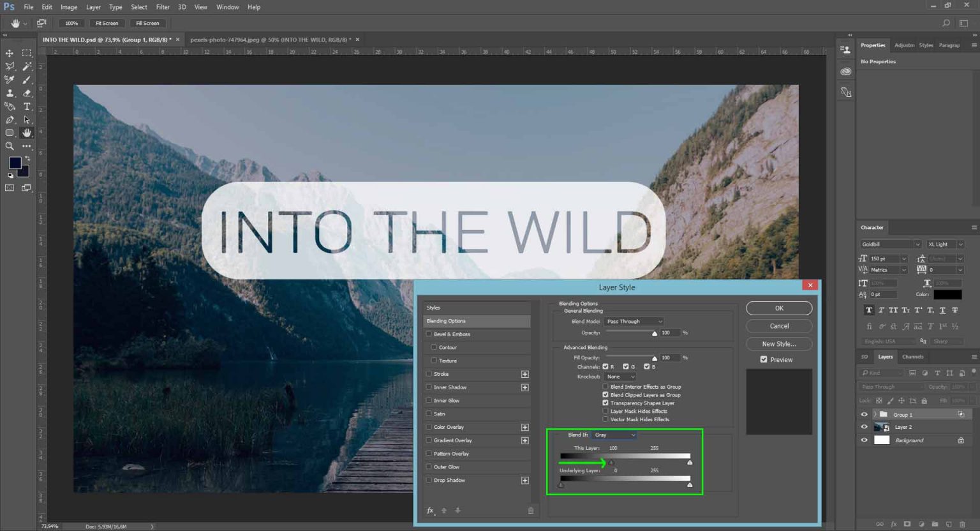
Task: Hide the Background layer
Action: 865,440
